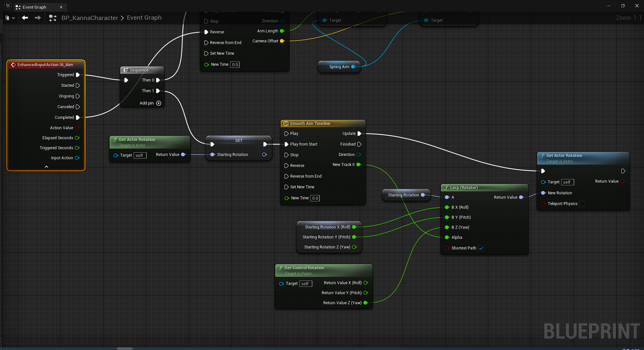Open BP_KannaCharacter breadcrumb
The image size is (644, 350).
90,18
